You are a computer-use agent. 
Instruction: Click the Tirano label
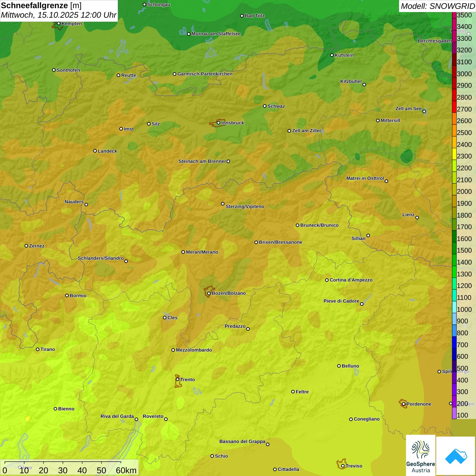pos(48,349)
